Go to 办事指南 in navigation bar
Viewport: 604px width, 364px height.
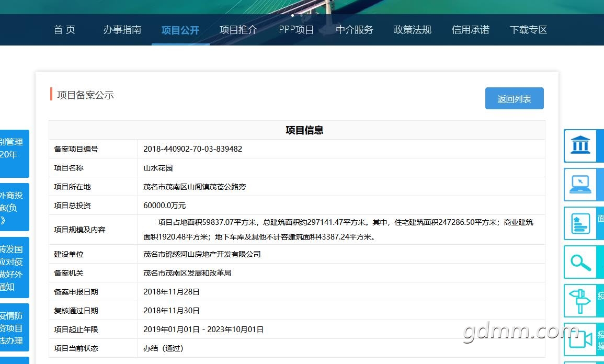pos(122,30)
